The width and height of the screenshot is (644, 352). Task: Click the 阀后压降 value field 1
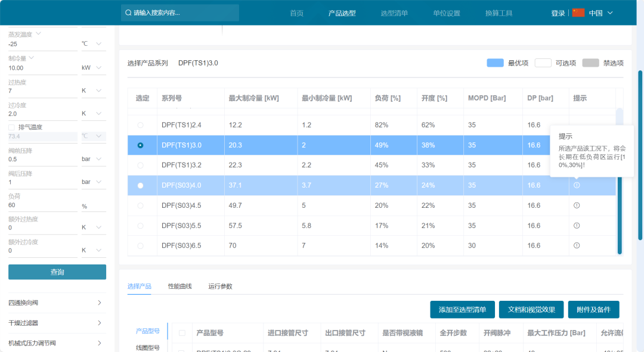point(43,182)
